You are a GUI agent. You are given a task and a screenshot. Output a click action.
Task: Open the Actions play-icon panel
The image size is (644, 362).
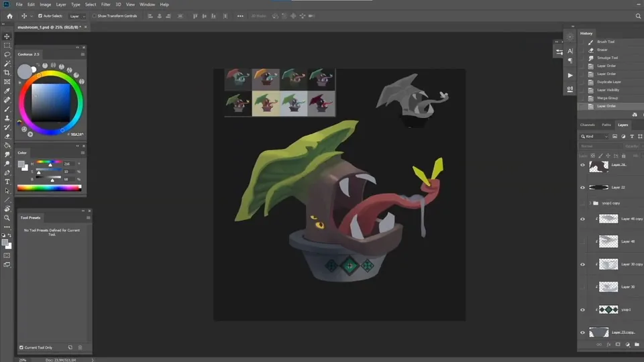coord(570,76)
